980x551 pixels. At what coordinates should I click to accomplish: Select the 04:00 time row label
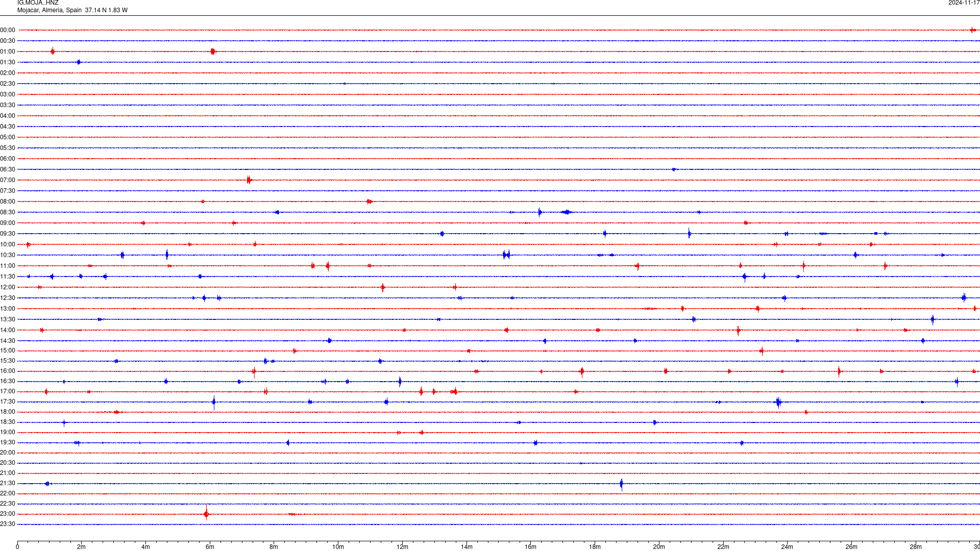[8, 116]
